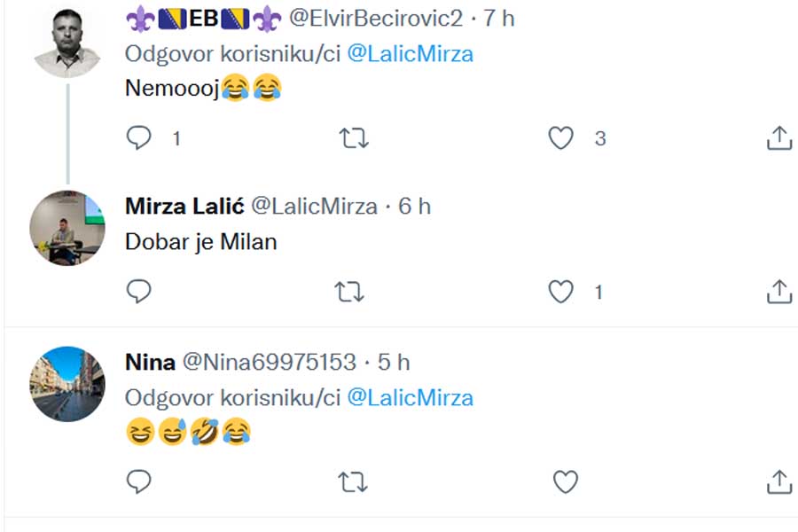Reply to "Dobar je Milan" tweet
The image size is (798, 532).
tap(139, 291)
